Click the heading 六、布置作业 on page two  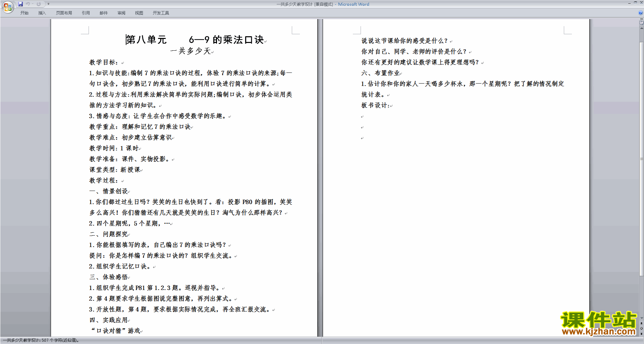(380, 73)
